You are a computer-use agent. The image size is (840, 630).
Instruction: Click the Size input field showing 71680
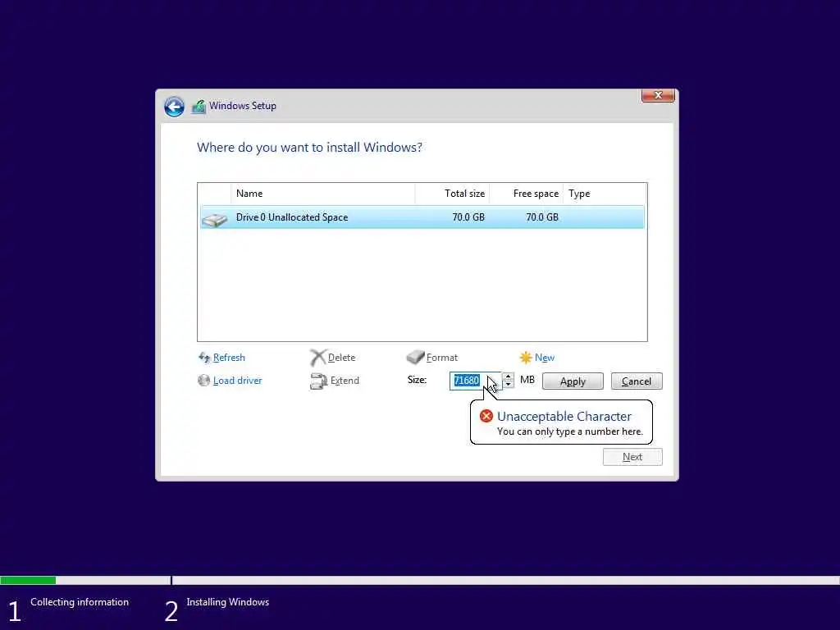click(x=475, y=381)
